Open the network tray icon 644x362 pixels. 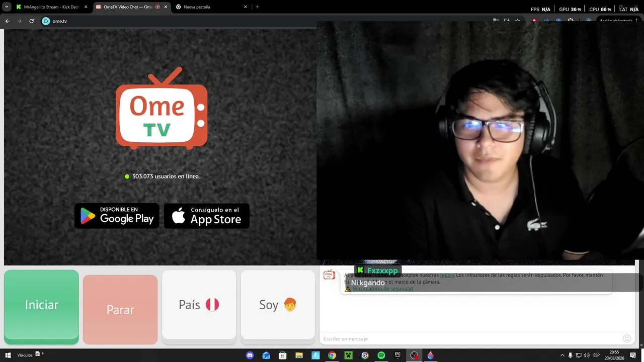(x=579, y=355)
